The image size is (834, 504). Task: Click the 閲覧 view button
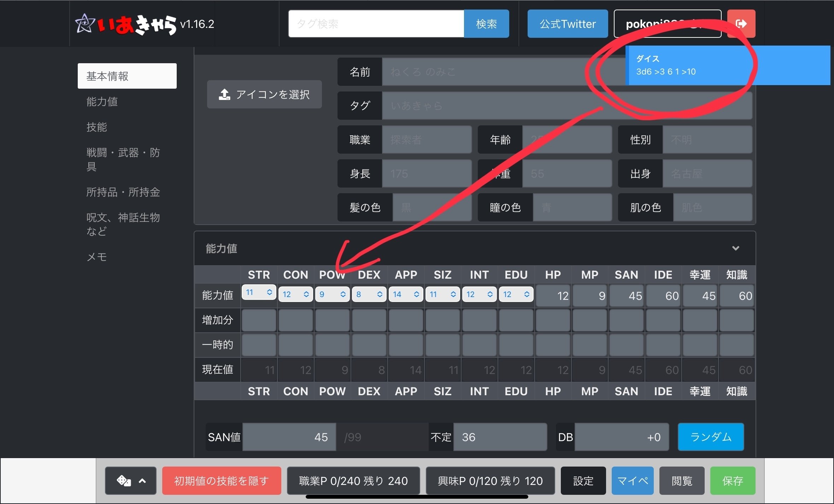click(x=682, y=481)
